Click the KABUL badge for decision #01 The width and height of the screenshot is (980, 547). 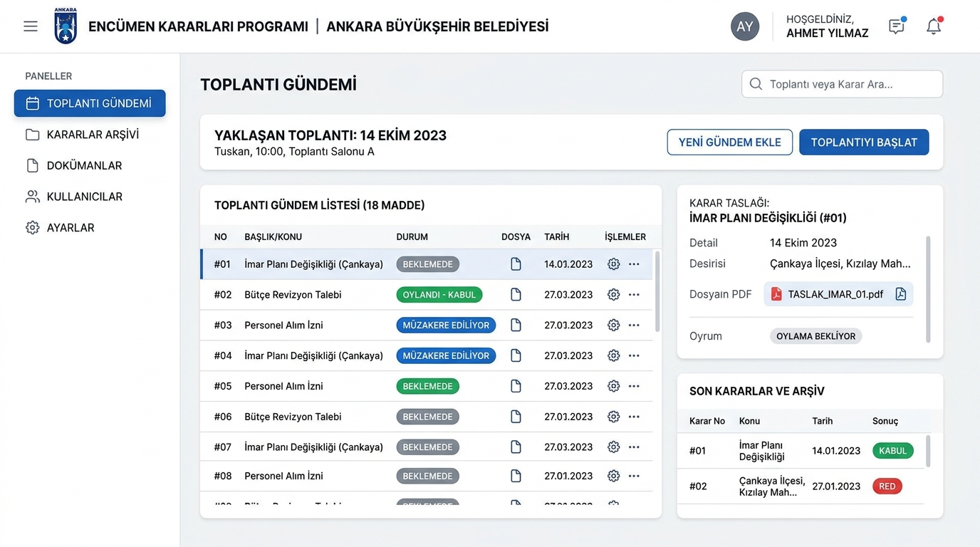893,451
